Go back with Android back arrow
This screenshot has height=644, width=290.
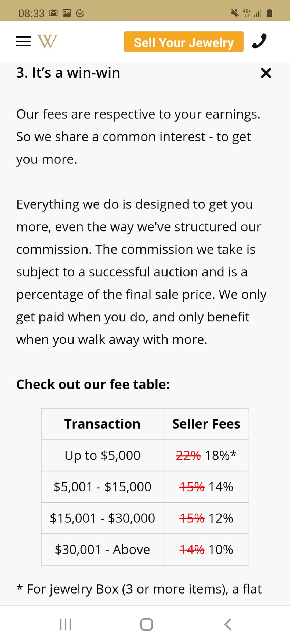coord(228,624)
